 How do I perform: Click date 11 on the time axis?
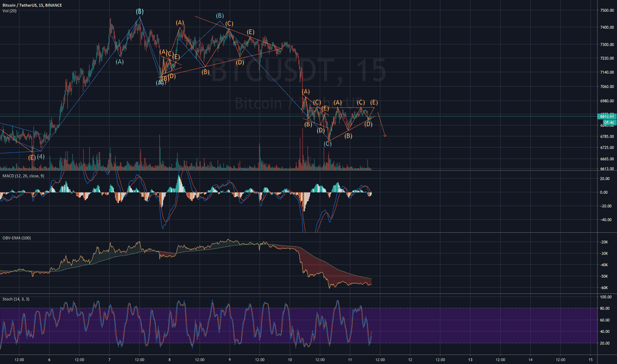click(350, 359)
